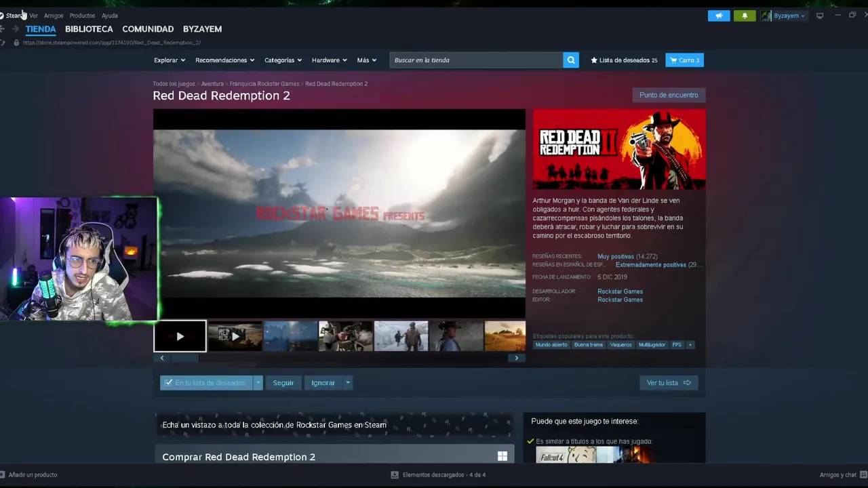Click the Franquicia Rockstar Games breadcrumb

coord(264,84)
